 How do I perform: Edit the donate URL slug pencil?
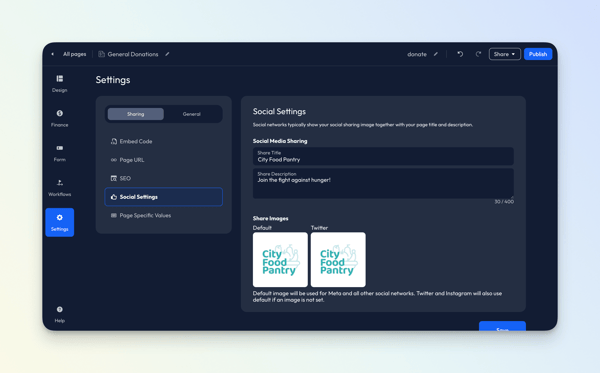coord(435,54)
